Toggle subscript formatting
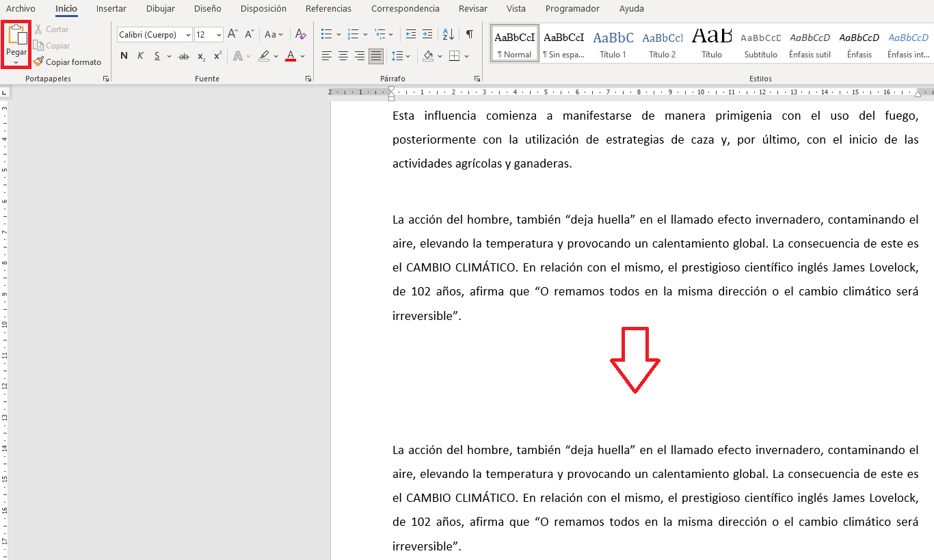Image resolution: width=934 pixels, height=560 pixels. 201,56
